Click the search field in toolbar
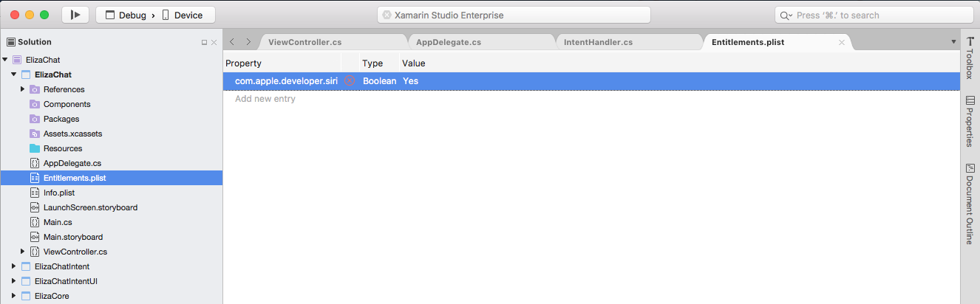 pos(874,15)
